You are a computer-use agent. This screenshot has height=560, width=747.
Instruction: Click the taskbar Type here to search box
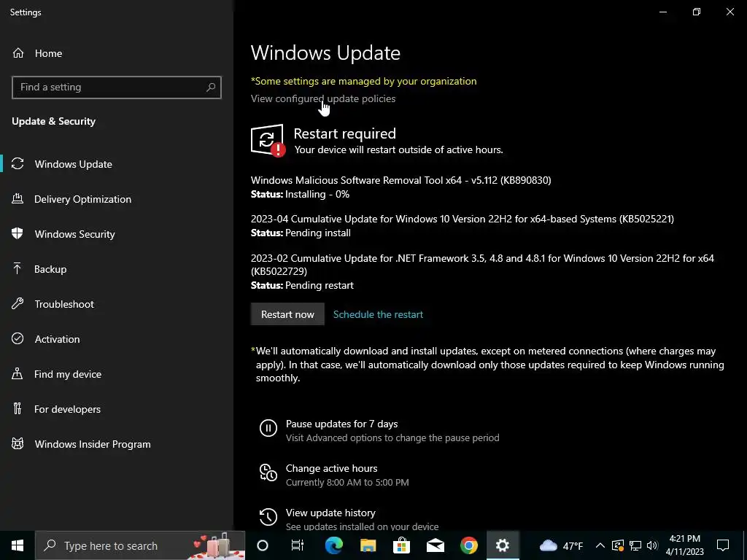click(x=140, y=545)
